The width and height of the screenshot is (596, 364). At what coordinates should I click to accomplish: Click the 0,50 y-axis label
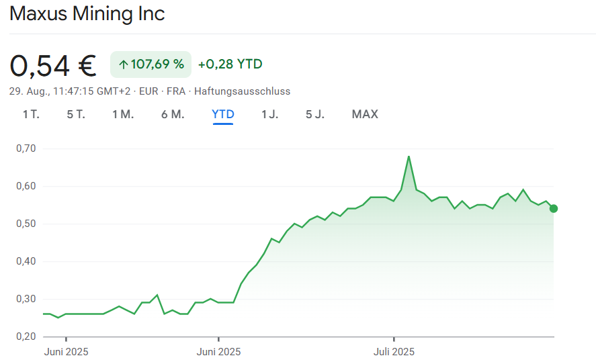pyautogui.click(x=26, y=224)
